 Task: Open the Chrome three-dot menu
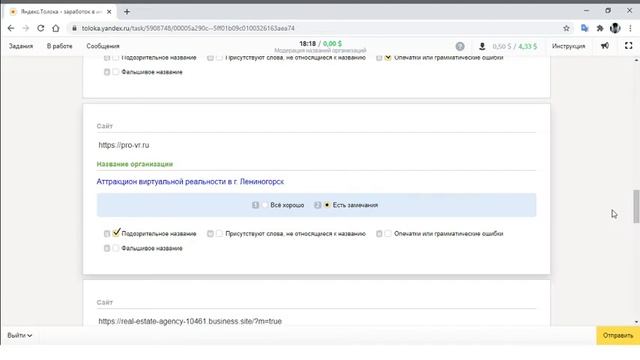coord(630,28)
